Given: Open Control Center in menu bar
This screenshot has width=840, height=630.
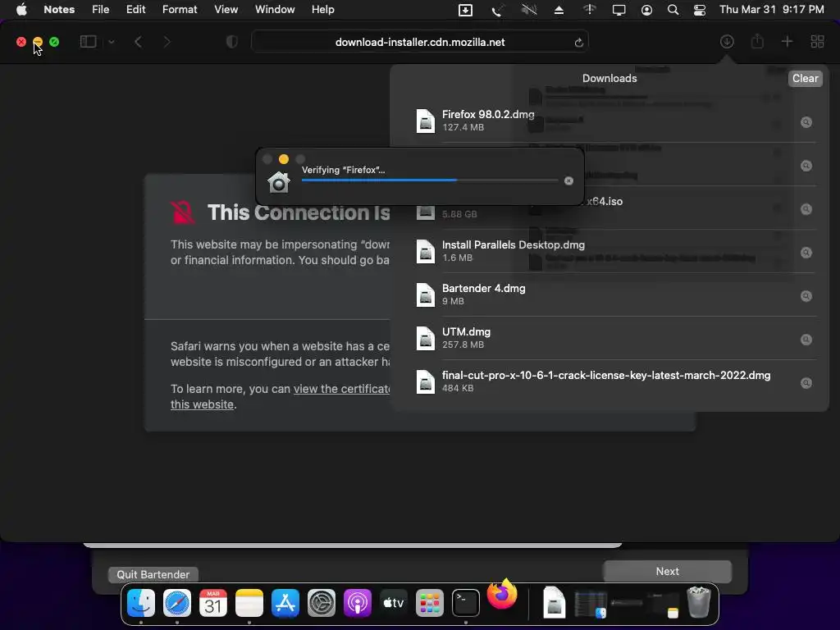Looking at the screenshot, I should [700, 10].
